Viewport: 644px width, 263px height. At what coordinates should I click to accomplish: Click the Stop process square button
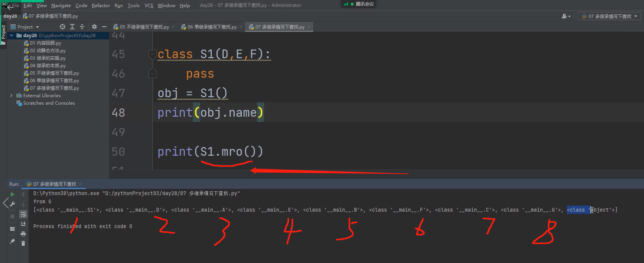(12, 216)
